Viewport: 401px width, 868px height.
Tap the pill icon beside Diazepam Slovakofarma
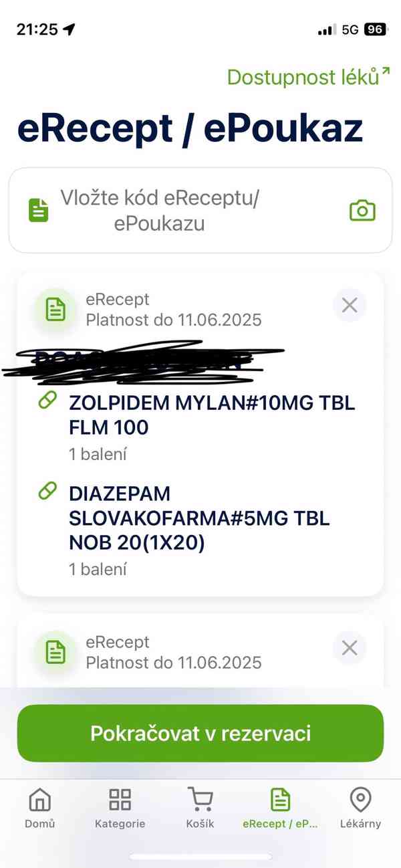click(x=47, y=492)
